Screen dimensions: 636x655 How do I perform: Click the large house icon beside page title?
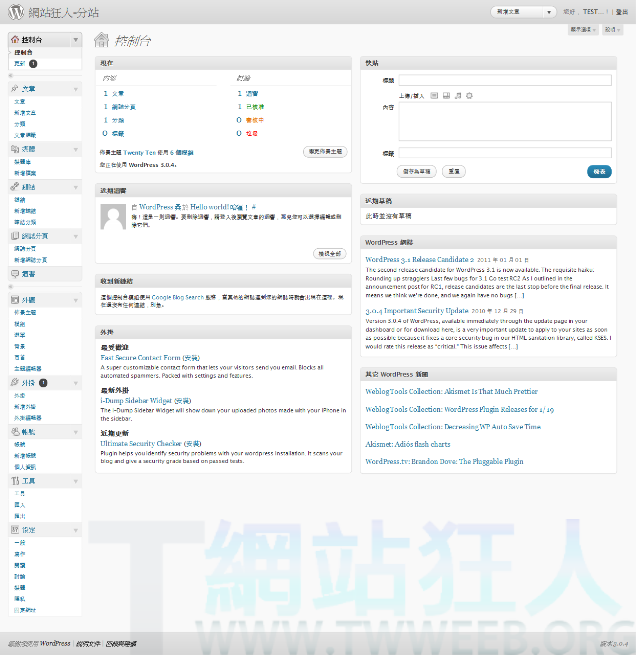click(x=101, y=40)
